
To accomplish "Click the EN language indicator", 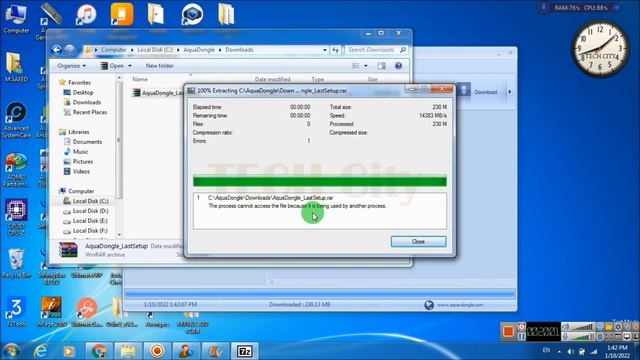I will [546, 350].
